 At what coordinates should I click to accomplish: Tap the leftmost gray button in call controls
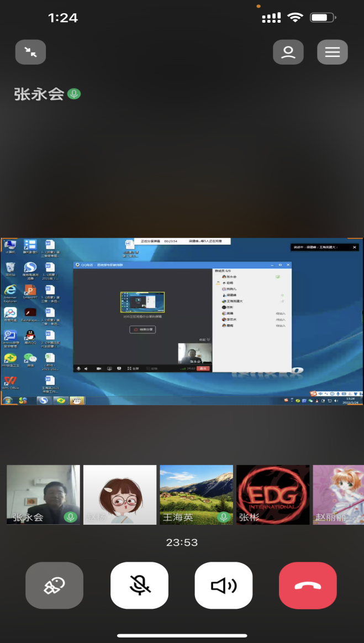point(54,586)
